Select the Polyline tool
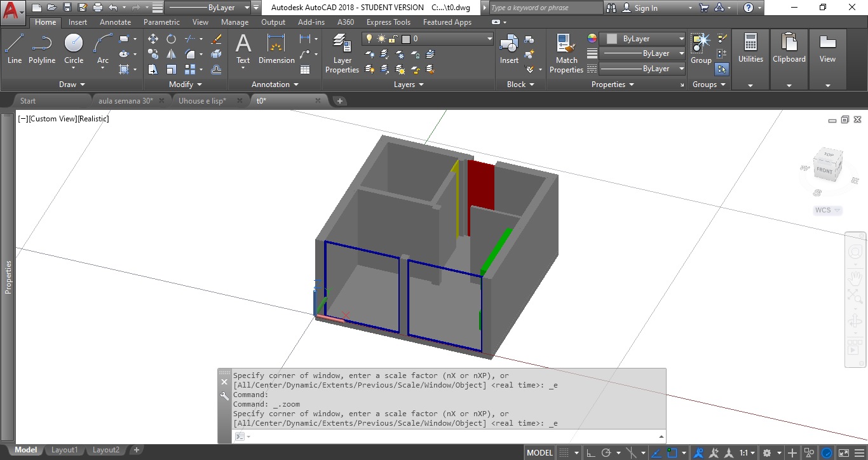The image size is (868, 460). (42, 49)
